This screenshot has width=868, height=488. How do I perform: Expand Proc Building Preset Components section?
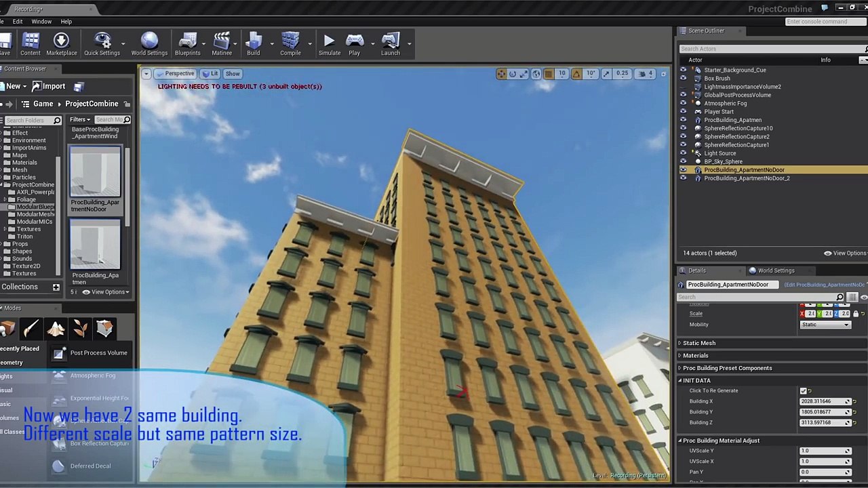point(680,368)
